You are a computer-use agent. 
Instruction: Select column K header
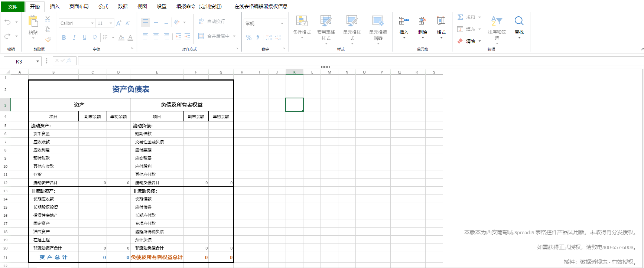[x=295, y=72]
